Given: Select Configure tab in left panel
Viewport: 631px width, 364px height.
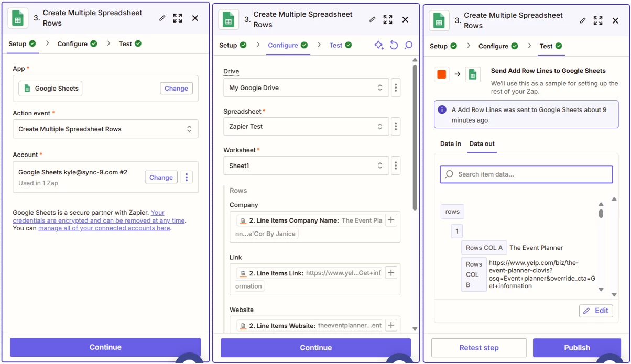Looking at the screenshot, I should (x=77, y=43).
